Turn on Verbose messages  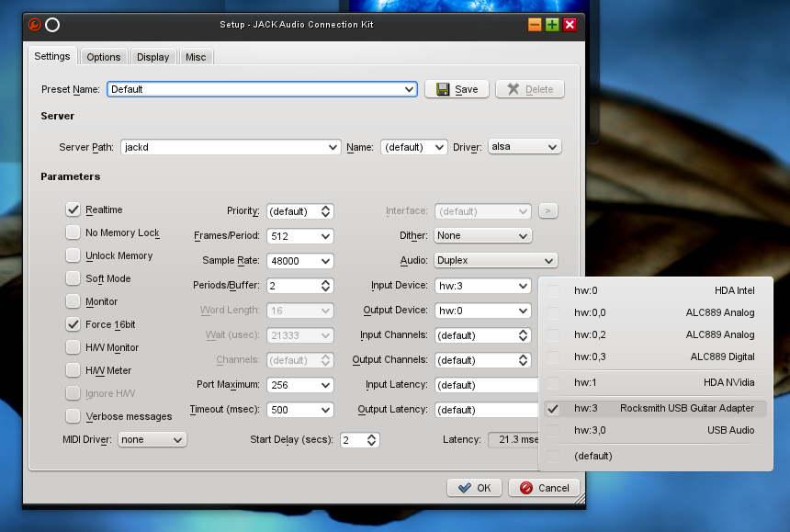point(73,416)
